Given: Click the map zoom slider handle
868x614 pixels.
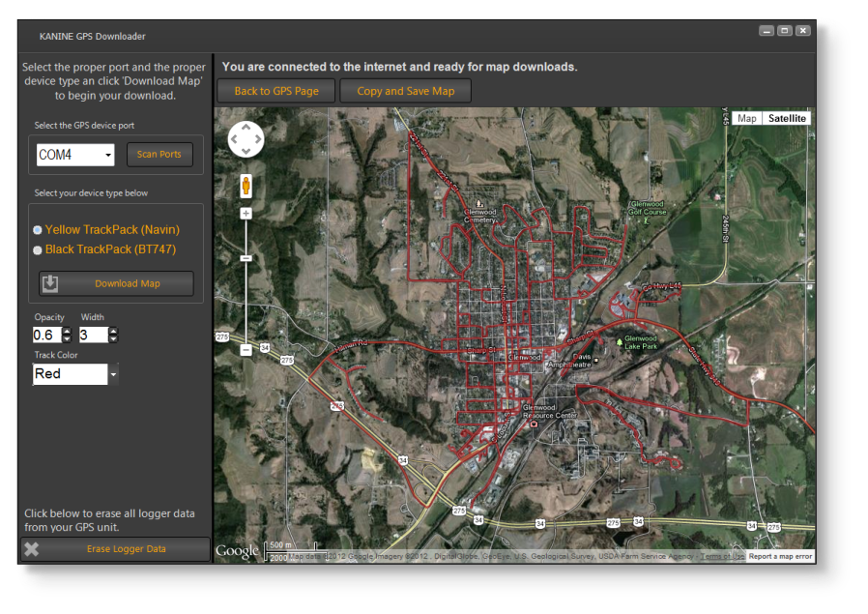Looking at the screenshot, I should pos(246,258).
